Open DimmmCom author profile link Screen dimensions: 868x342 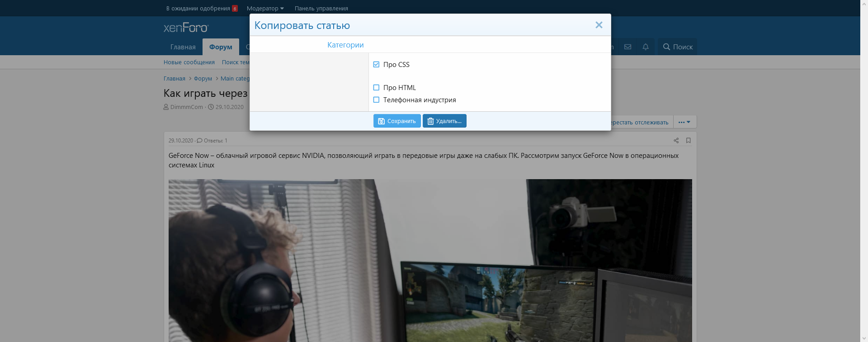(187, 107)
